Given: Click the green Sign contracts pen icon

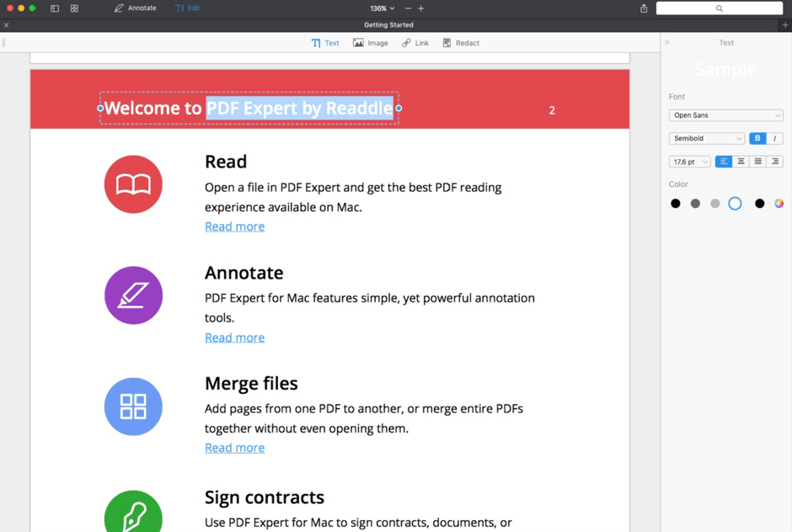Looking at the screenshot, I should click(133, 511).
